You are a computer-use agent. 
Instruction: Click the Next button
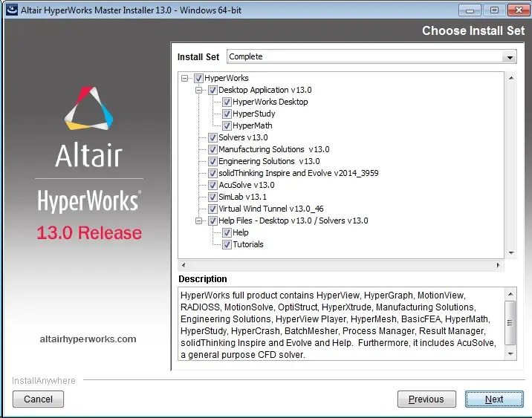494,399
